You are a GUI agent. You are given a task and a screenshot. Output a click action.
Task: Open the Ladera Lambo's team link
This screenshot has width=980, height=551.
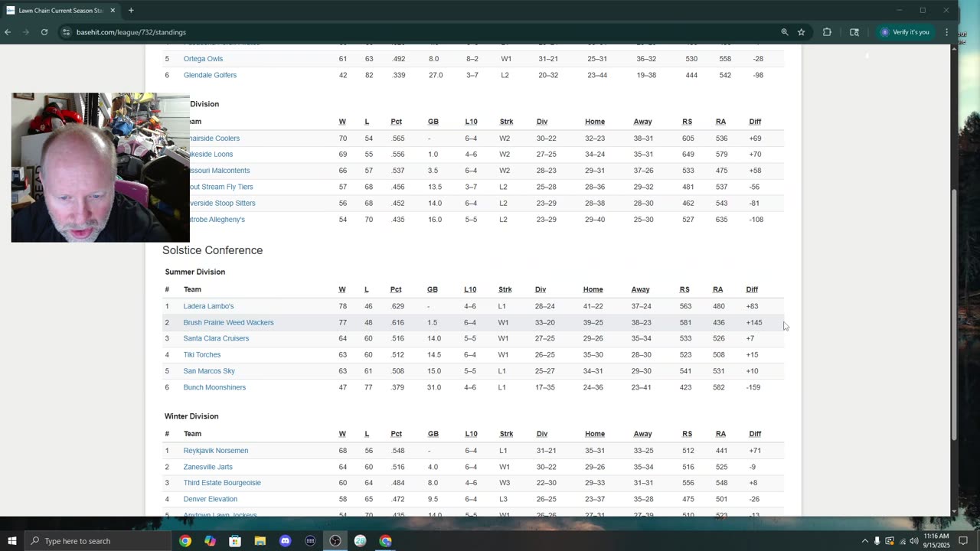tap(208, 306)
